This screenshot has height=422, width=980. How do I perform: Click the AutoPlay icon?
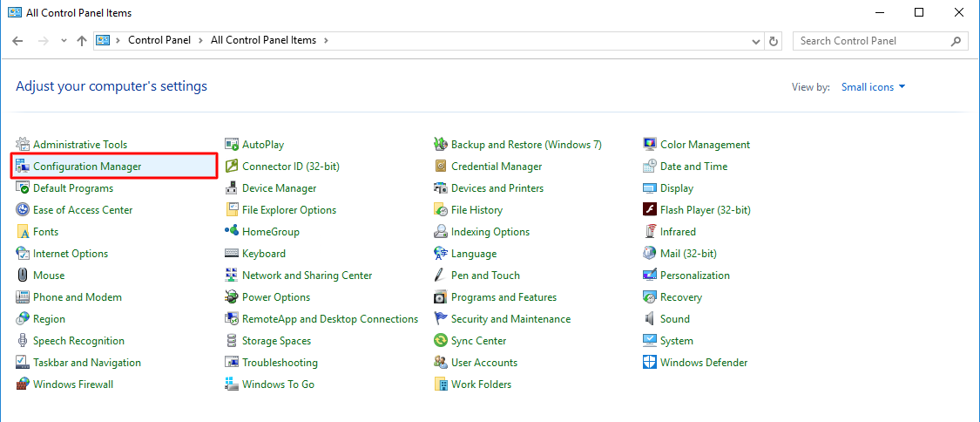[232, 145]
